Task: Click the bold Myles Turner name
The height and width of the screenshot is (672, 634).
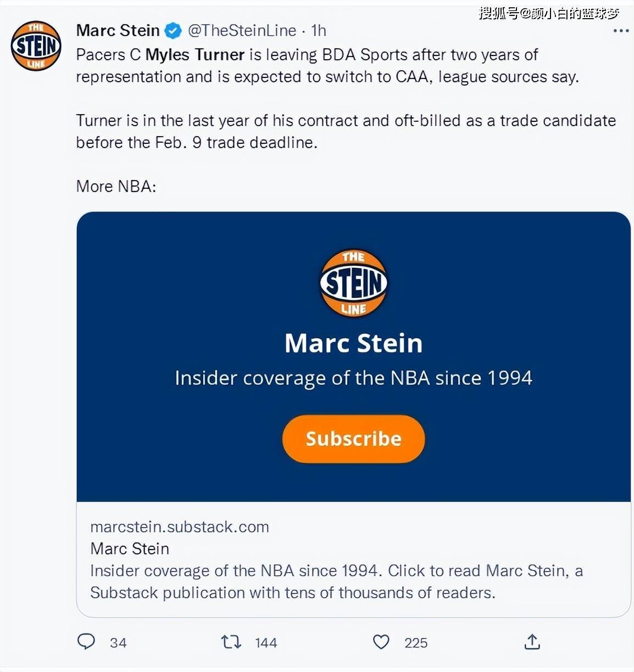Action: [194, 55]
